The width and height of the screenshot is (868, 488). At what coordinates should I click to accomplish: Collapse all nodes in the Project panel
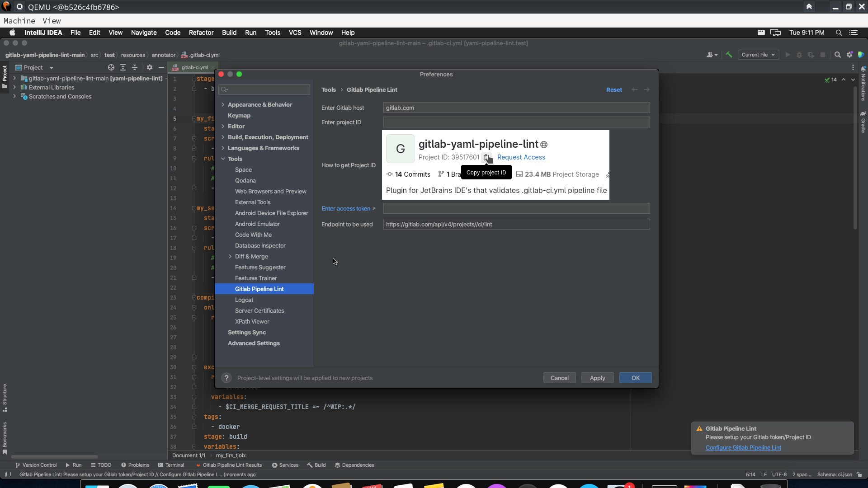pos(135,67)
